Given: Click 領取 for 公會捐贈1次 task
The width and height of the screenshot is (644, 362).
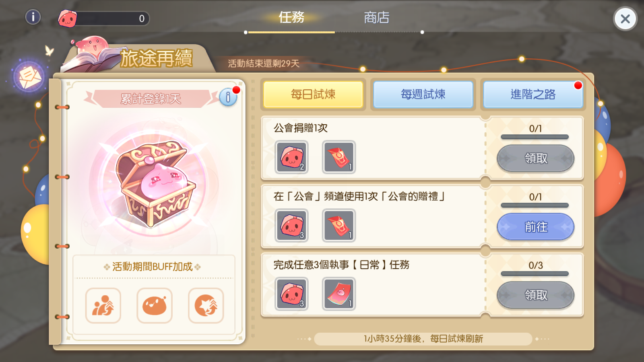Looking at the screenshot, I should [x=536, y=158].
